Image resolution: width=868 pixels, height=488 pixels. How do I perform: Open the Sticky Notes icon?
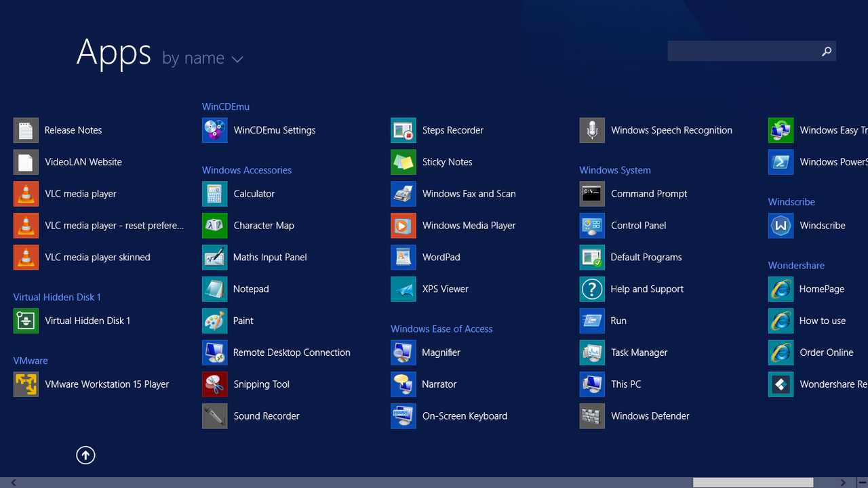tap(403, 162)
